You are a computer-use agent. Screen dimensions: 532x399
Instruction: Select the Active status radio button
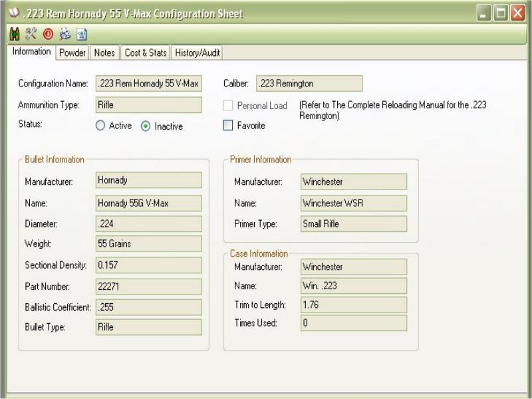100,126
